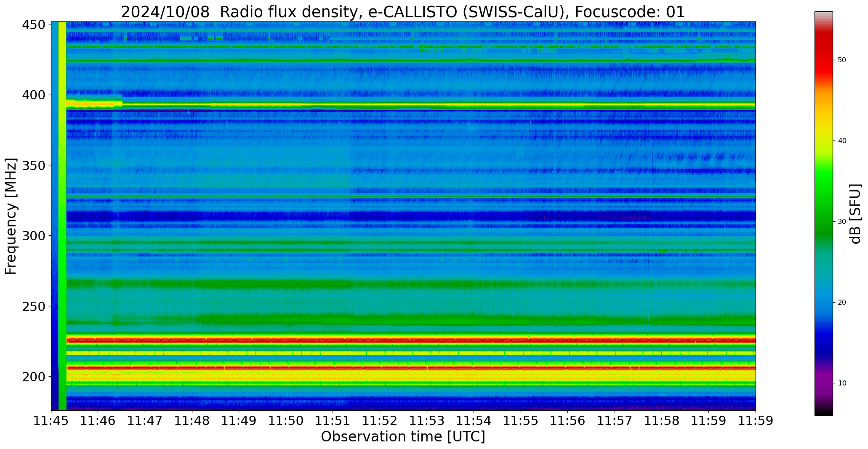
Task: Click the 11:52 time tick label
Action: (380, 421)
